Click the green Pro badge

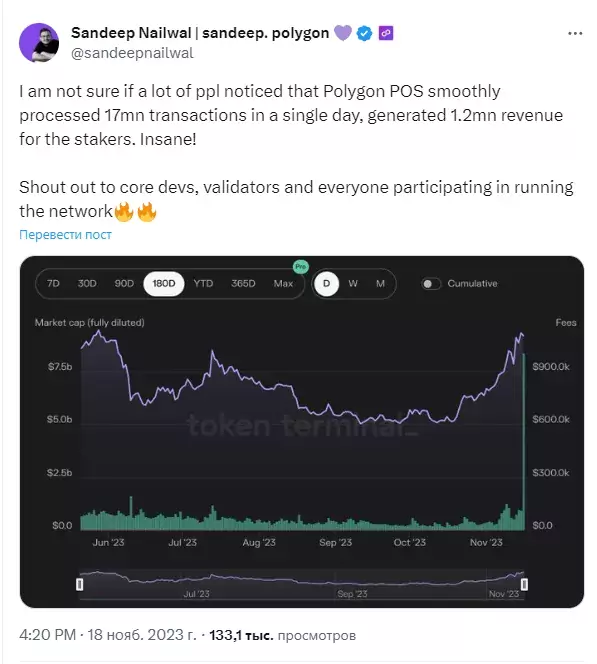click(x=301, y=267)
